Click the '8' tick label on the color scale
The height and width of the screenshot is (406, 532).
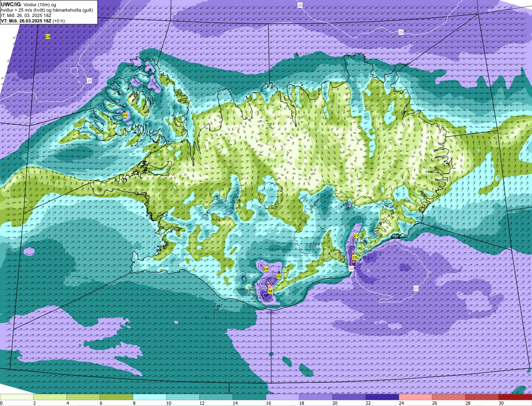coord(134,403)
